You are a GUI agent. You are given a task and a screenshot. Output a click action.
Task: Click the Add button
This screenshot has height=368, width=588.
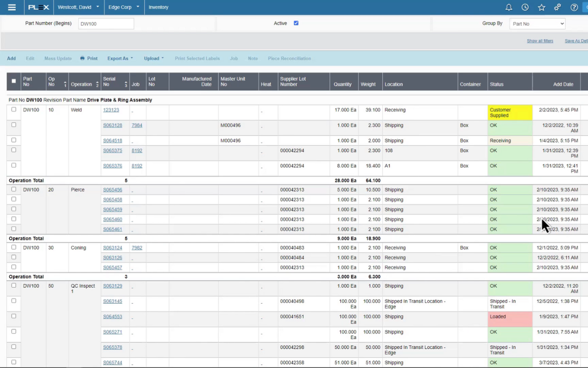[x=11, y=58]
